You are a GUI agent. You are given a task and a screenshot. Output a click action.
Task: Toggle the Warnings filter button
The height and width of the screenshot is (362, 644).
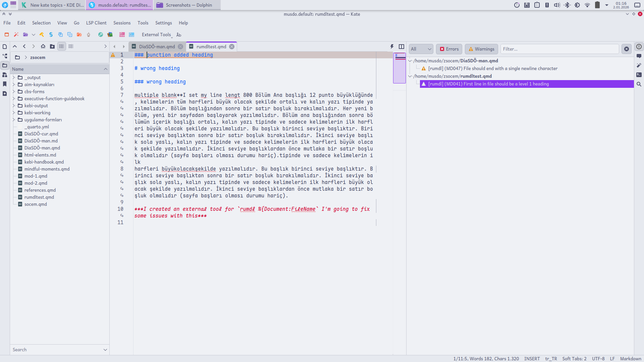pyautogui.click(x=481, y=49)
